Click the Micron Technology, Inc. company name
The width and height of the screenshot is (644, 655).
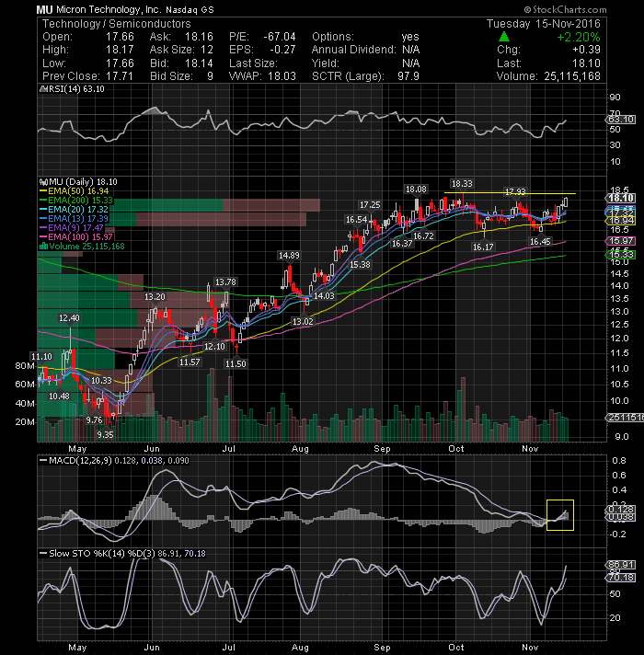point(109,9)
